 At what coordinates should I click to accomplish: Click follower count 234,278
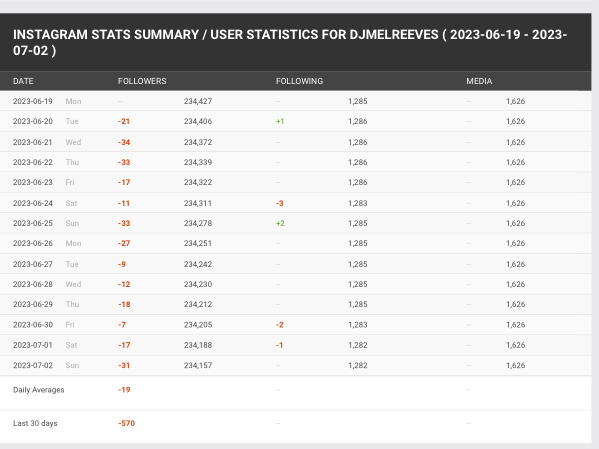[198, 223]
